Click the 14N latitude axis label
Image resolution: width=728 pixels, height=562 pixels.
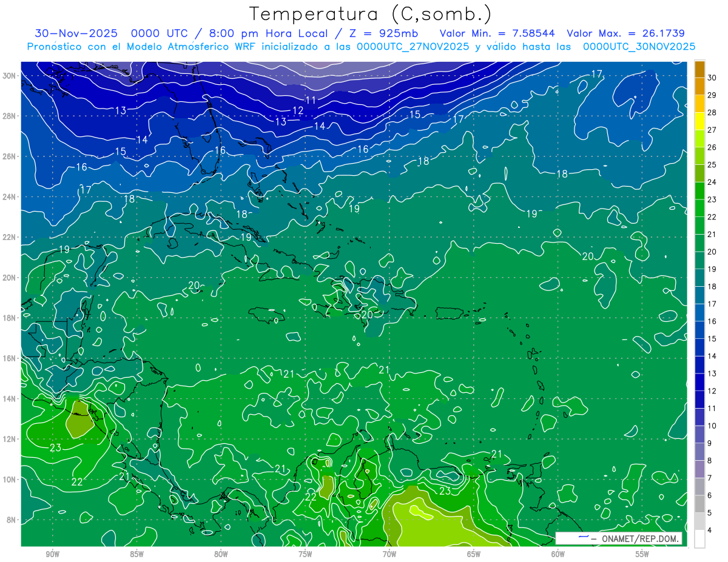(x=10, y=399)
